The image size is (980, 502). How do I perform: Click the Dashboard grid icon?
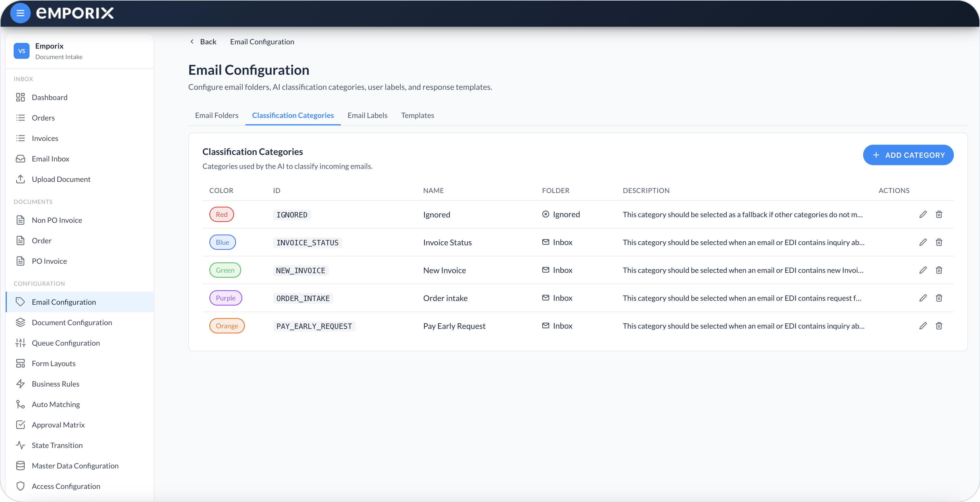[20, 97]
